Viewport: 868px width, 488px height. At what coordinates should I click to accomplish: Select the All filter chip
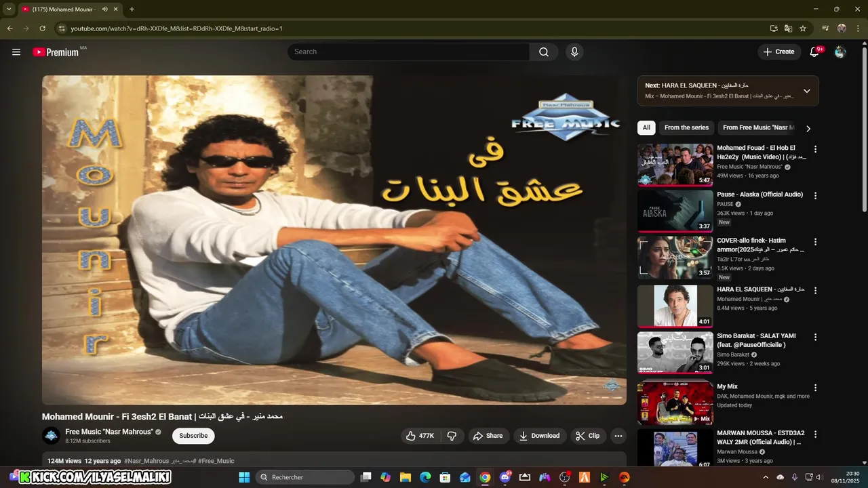(x=646, y=127)
